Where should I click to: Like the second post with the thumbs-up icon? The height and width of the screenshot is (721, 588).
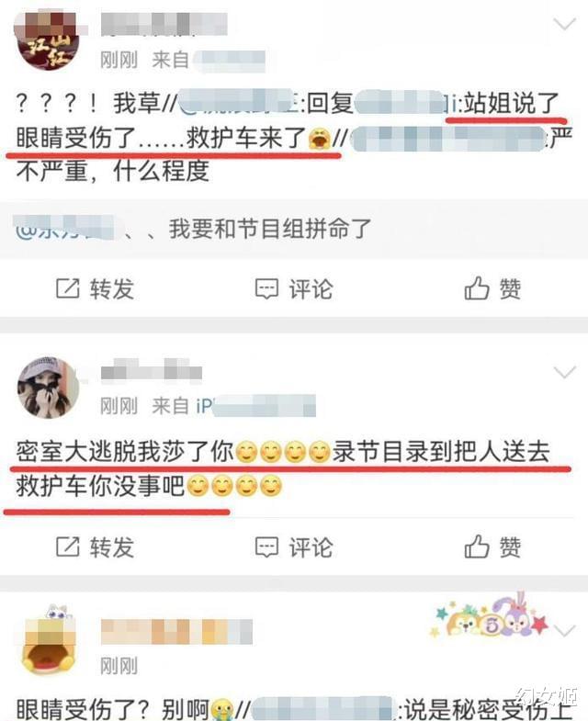476,546
